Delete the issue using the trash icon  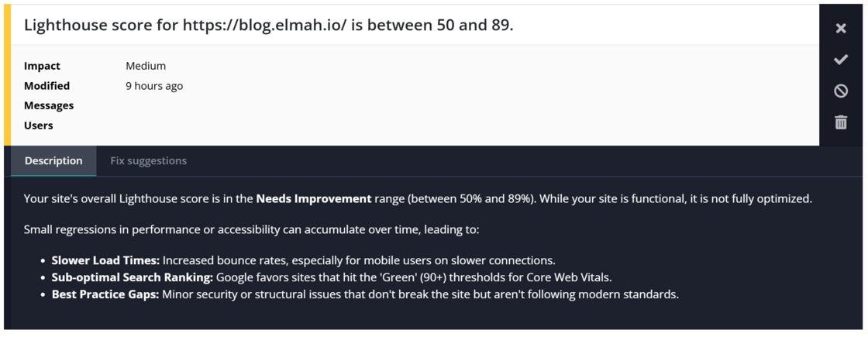(840, 122)
